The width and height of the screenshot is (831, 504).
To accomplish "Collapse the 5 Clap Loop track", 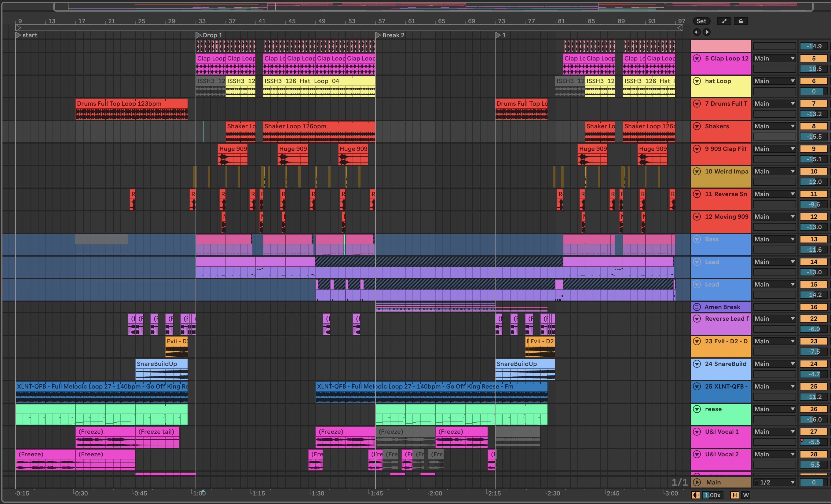I will (x=697, y=58).
